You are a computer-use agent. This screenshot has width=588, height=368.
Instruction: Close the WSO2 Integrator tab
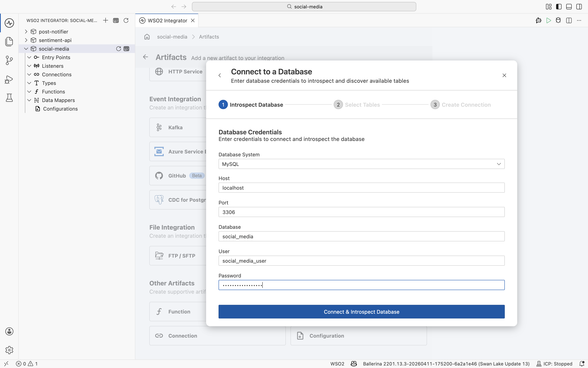(193, 20)
